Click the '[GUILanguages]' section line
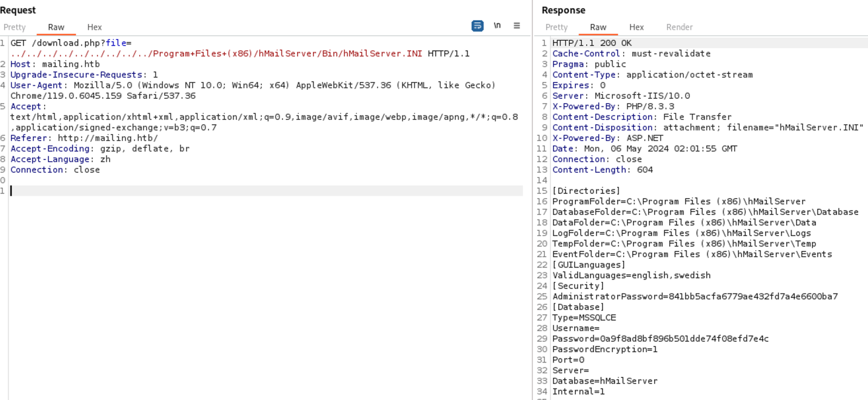This screenshot has width=868, height=400. 589,265
